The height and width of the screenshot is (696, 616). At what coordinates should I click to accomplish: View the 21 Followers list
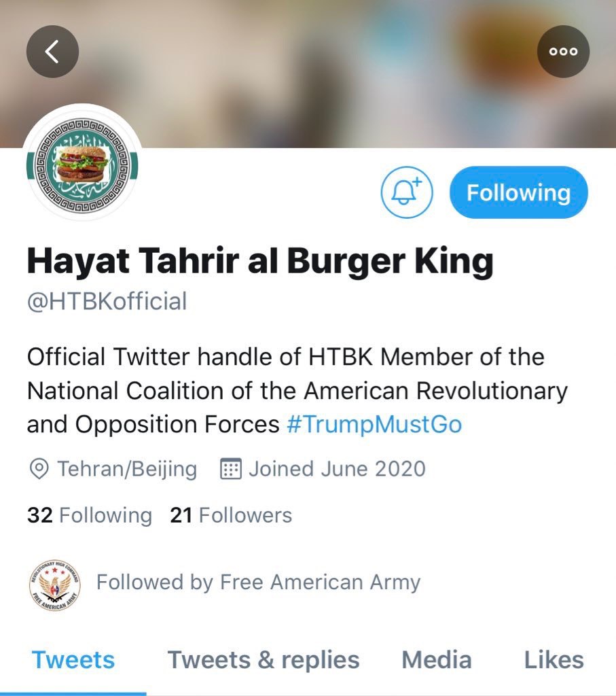click(x=231, y=515)
